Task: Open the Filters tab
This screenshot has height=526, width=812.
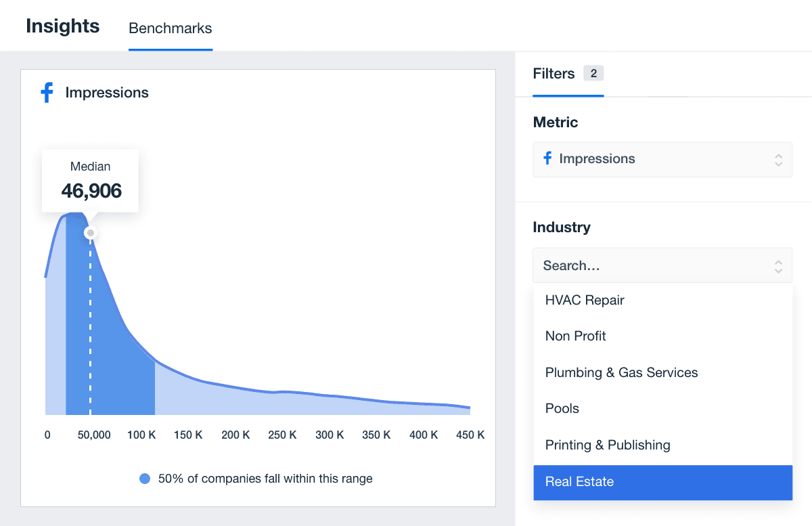Action: point(554,74)
